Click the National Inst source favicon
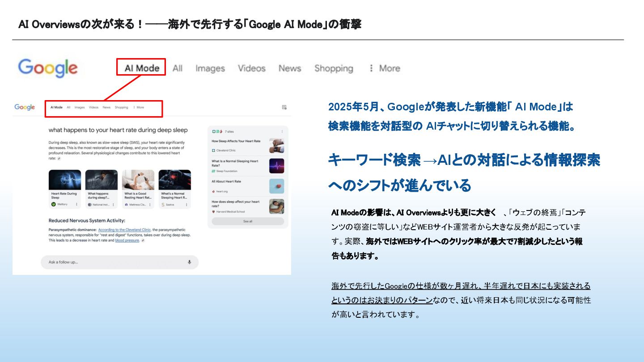Image resolution: width=644 pixels, height=362 pixels. pos(90,205)
